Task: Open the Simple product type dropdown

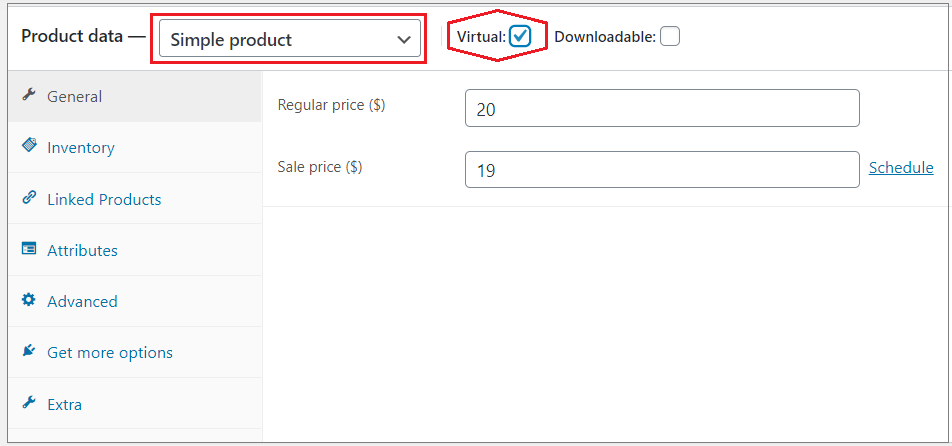Action: 290,39
